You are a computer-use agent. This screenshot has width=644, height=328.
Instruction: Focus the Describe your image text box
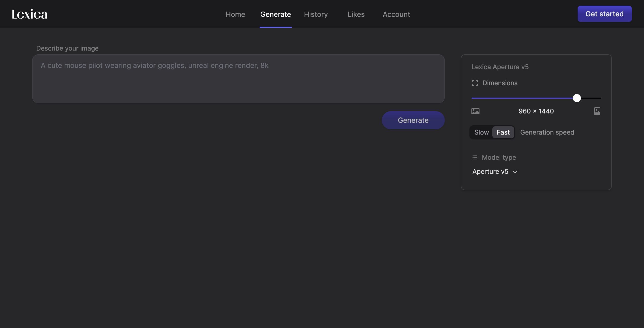pos(238,79)
